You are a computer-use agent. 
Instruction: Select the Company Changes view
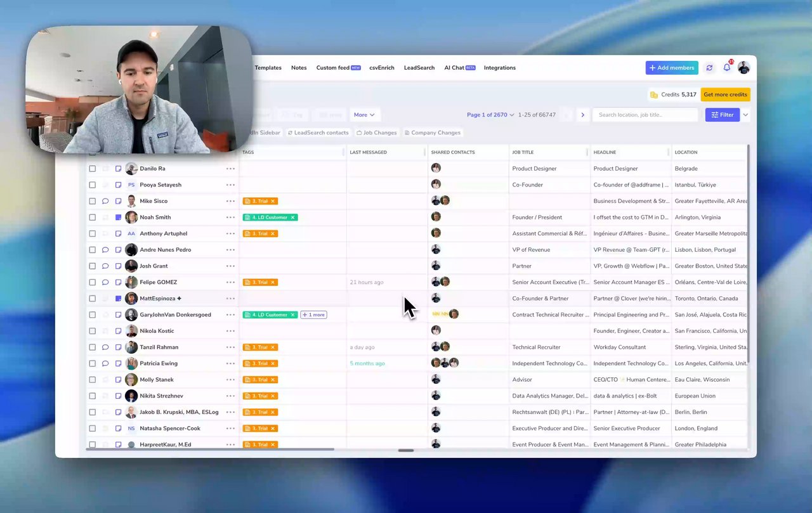pos(433,133)
